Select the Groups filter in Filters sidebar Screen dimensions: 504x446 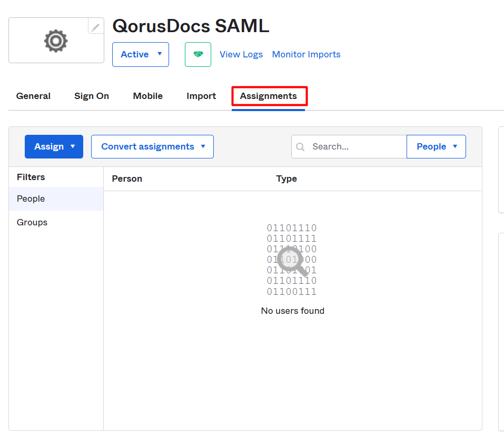coord(32,223)
